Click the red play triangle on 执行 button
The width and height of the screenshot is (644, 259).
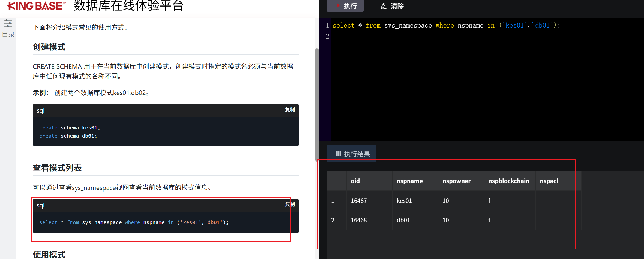[x=338, y=6]
